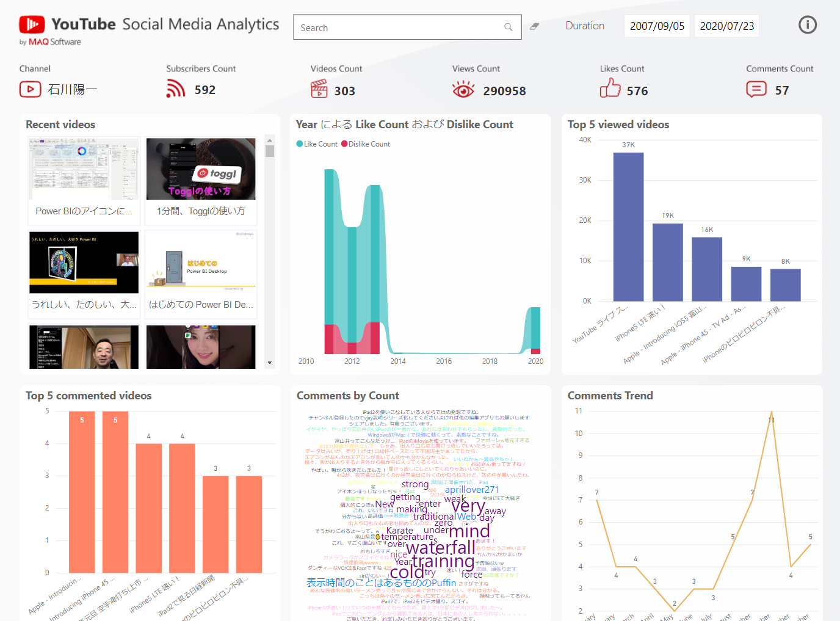This screenshot has width=840, height=621.
Task: Click the word 'temperature' in word cloud
Action: 407,537
